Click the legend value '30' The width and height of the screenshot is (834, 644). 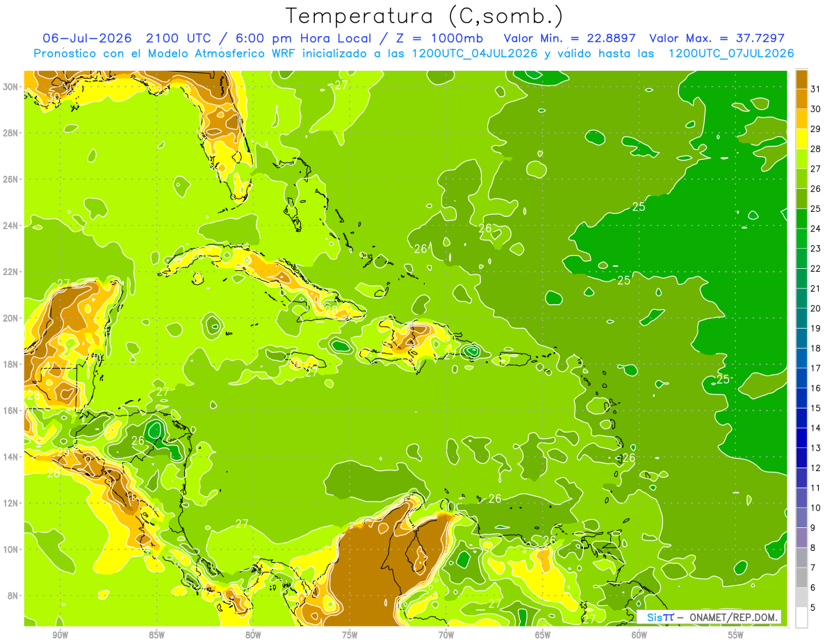(816, 108)
